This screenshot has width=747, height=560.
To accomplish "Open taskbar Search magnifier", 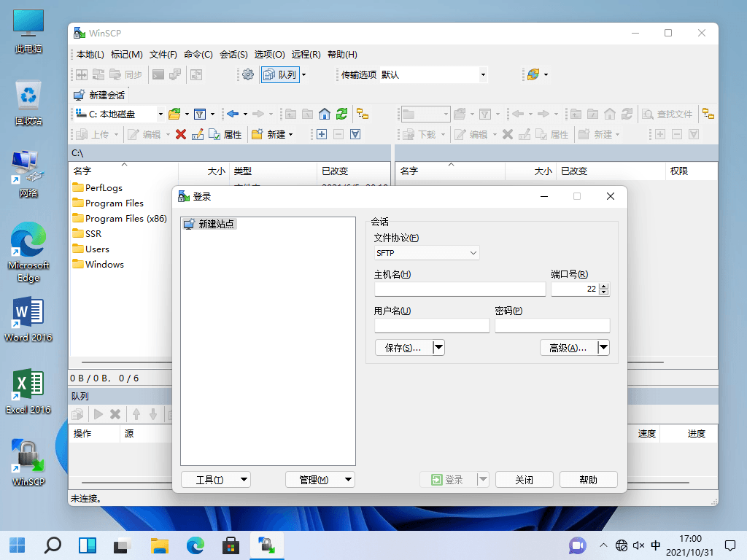I will click(x=53, y=545).
